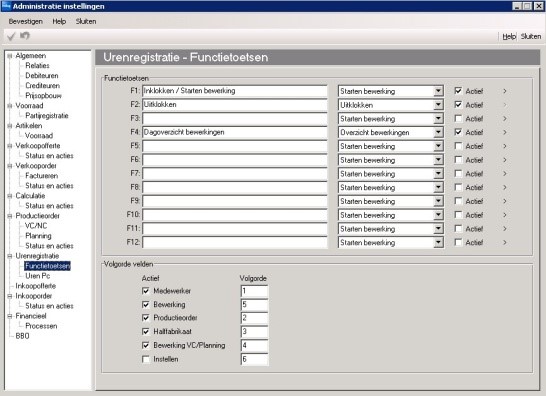
Task: Toggle the Halffabrikaat checkbox
Action: [x=146, y=331]
